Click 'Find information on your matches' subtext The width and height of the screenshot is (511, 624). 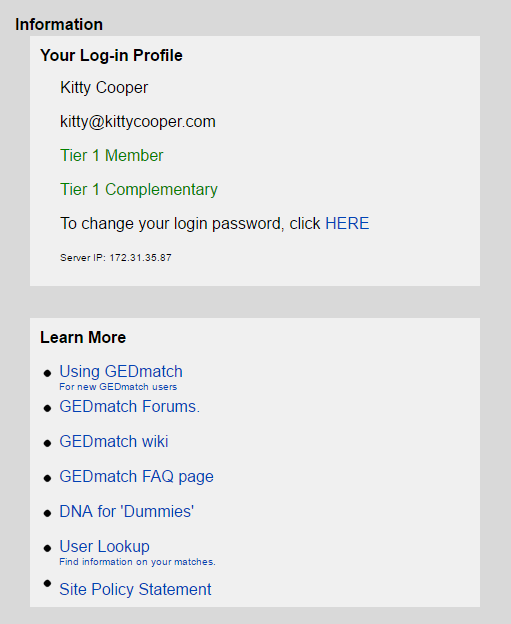(x=137, y=562)
